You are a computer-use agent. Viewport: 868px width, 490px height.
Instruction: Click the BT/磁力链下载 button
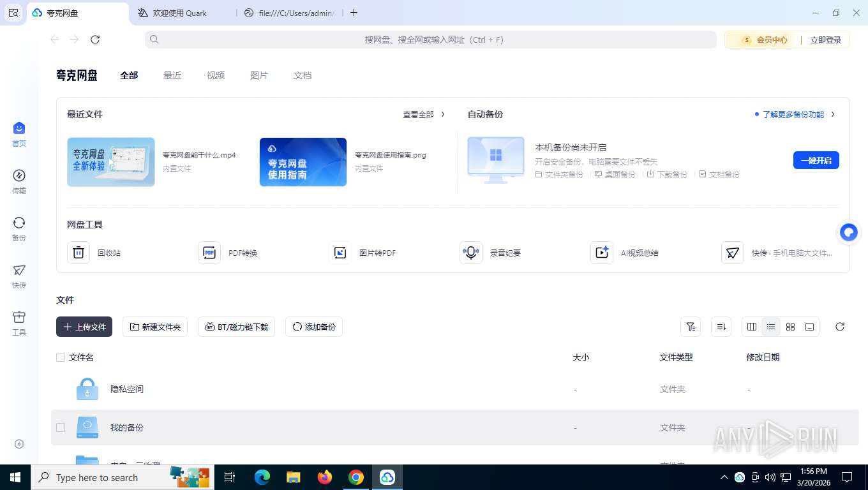[x=236, y=327]
